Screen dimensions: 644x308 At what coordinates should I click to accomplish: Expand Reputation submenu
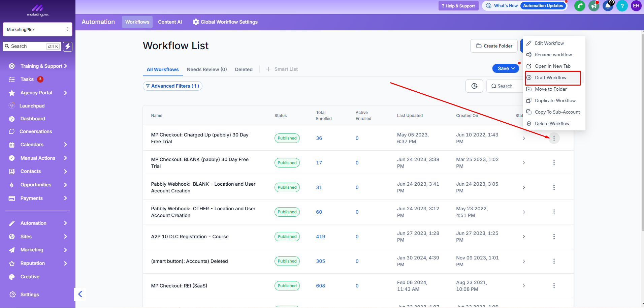[65, 263]
